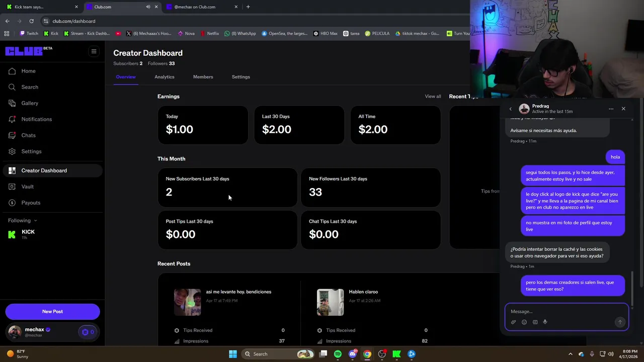Open the Twitch bookmark

(x=29, y=34)
